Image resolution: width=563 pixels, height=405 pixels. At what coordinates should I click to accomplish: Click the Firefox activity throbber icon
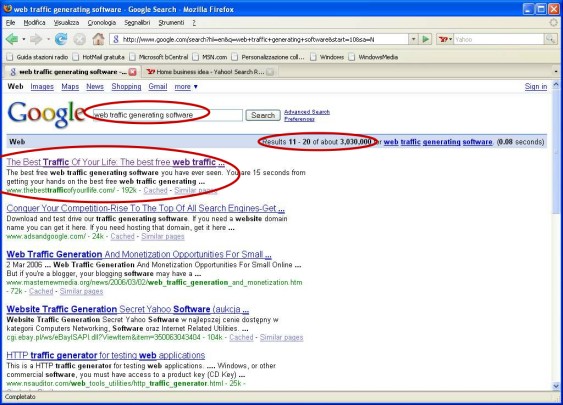(x=553, y=23)
